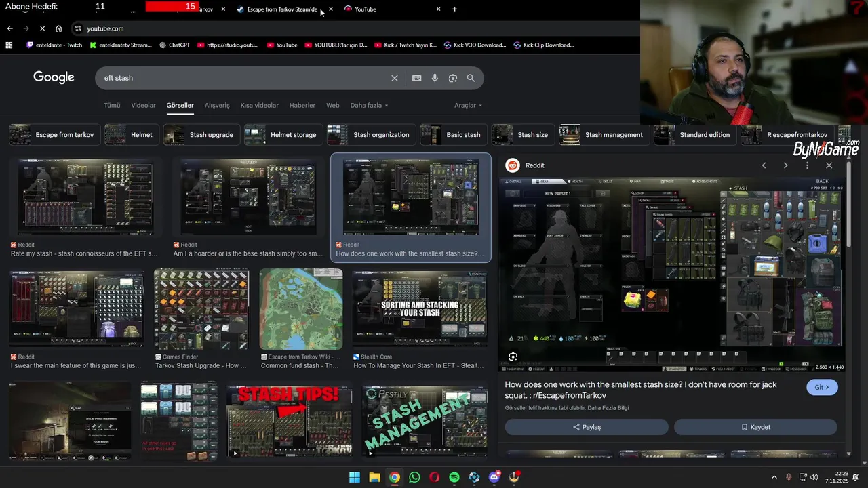Click the Lens search icon on preview image

pyautogui.click(x=513, y=357)
